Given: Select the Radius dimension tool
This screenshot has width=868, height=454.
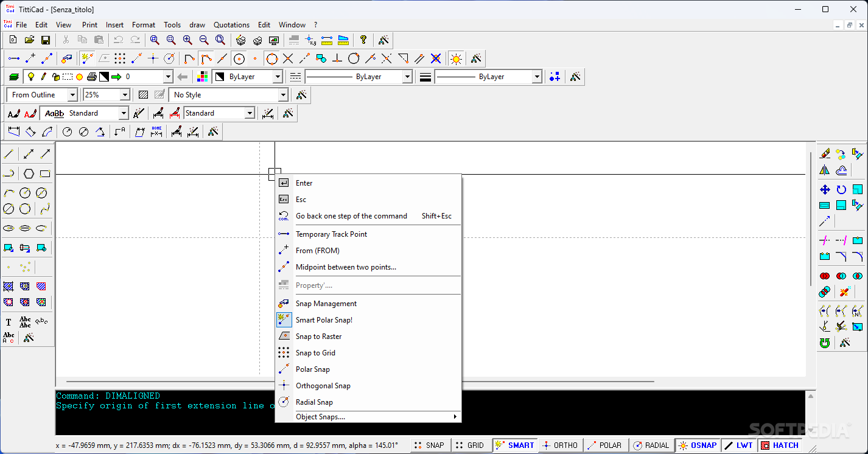Looking at the screenshot, I should click(68, 131).
